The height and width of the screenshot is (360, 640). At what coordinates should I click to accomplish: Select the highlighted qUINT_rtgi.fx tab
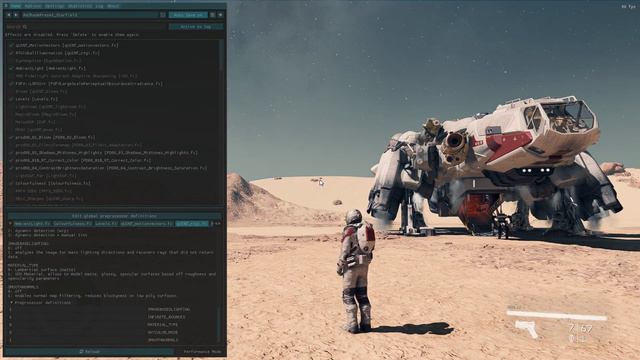[x=192, y=224]
